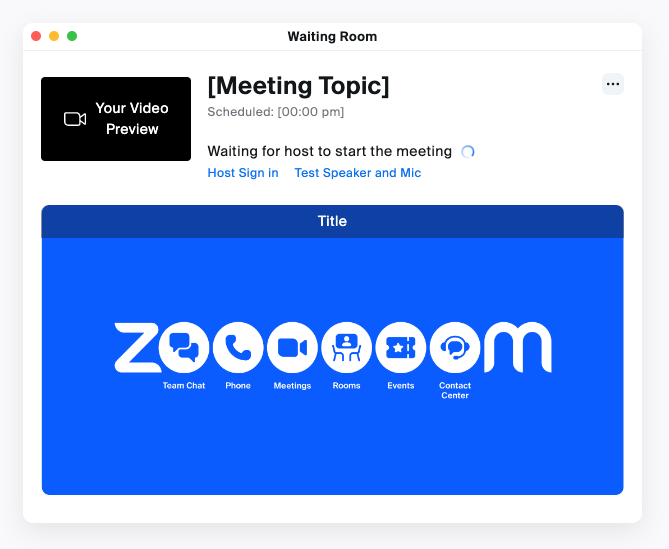Minimize the Waiting Room window
The height and width of the screenshot is (549, 669).
54,36
